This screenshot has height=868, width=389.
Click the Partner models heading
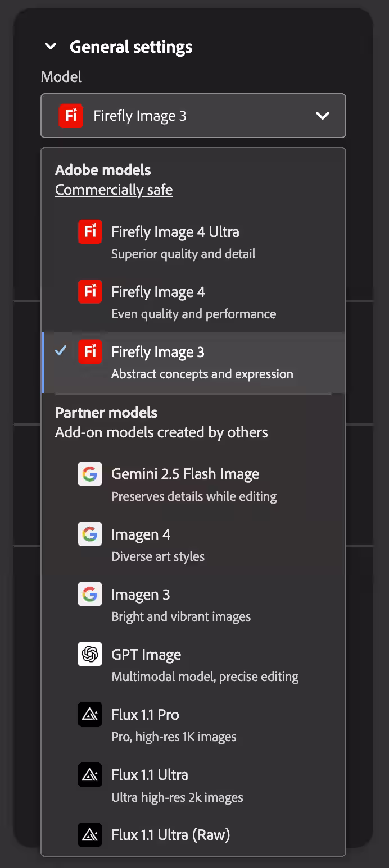(106, 412)
